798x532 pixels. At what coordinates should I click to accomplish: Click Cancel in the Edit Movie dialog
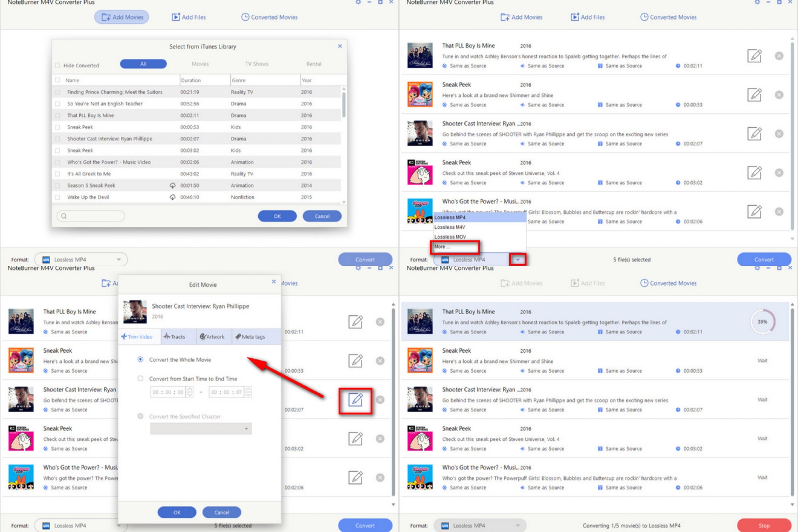pyautogui.click(x=222, y=512)
